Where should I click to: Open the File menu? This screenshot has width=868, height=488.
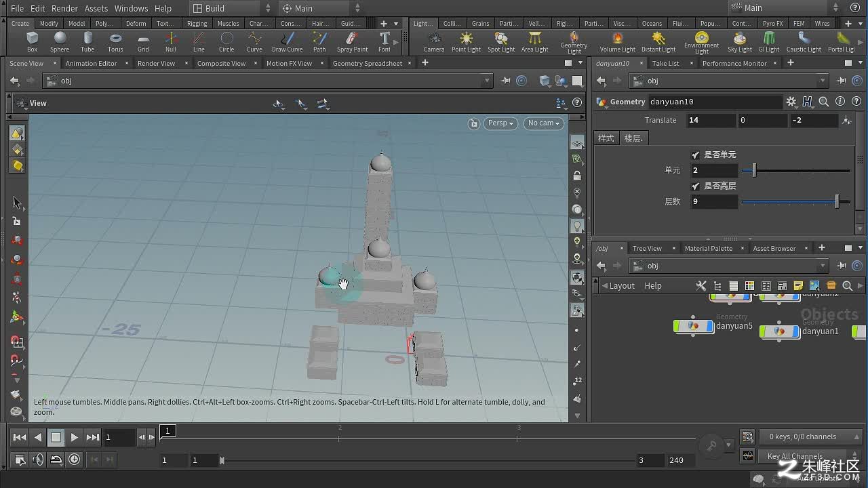point(17,8)
